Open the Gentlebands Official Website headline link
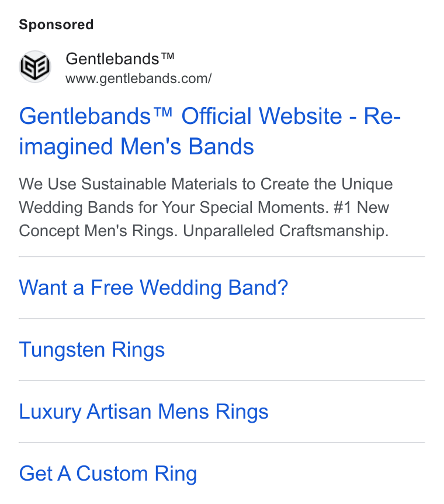This screenshot has width=444, height=504. point(210,131)
